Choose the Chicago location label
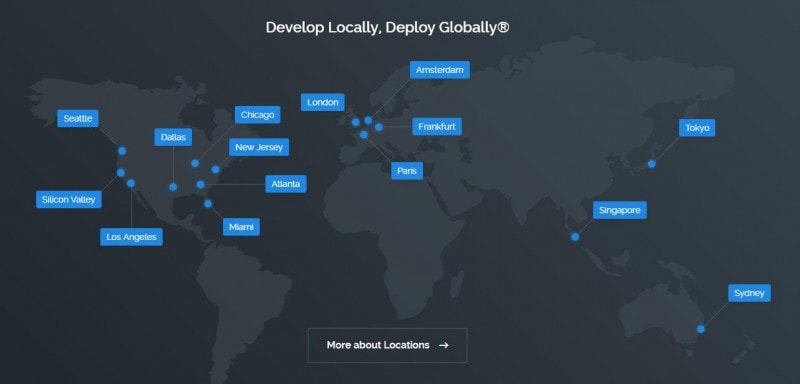The height and width of the screenshot is (384, 800). coord(257,115)
